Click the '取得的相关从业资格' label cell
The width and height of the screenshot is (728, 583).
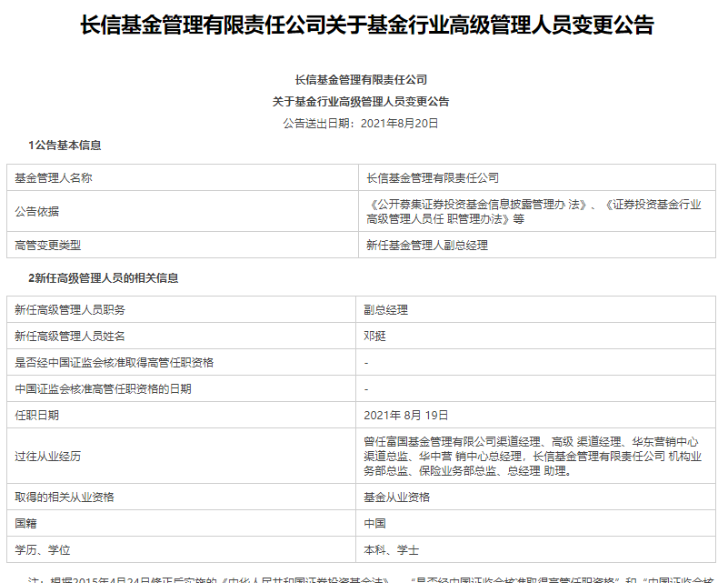pos(181,497)
